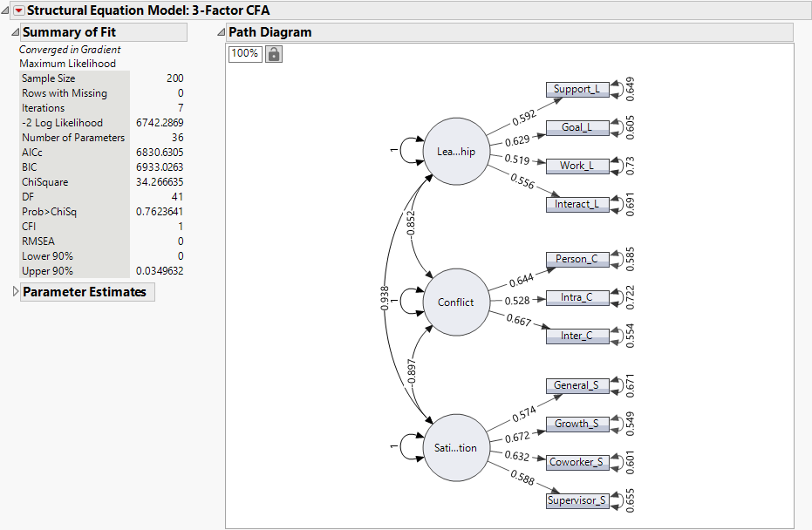
Task: Open the 100% zoom level box
Action: coord(243,53)
